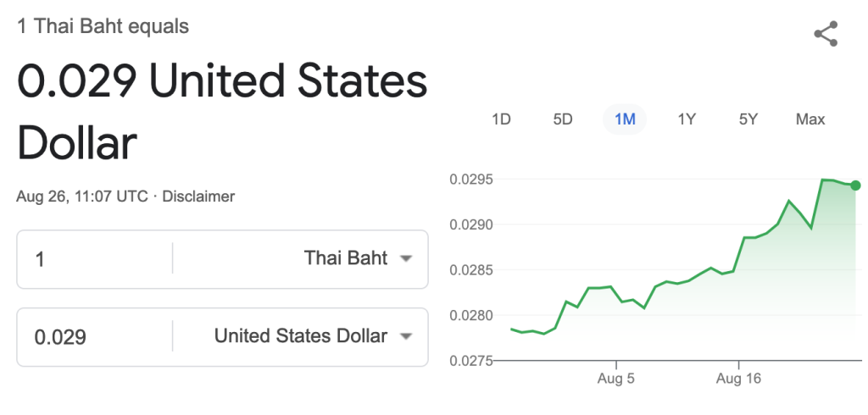Click the Aug 16 axis label

click(x=738, y=379)
